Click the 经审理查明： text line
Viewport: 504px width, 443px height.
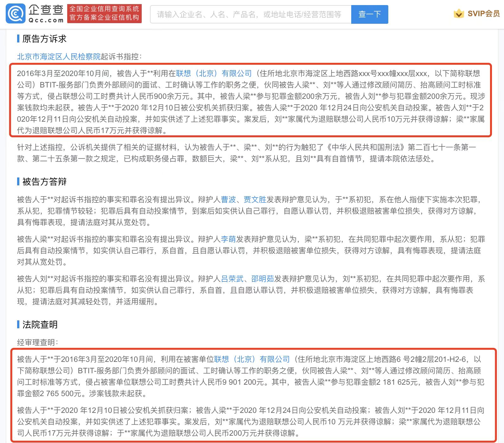coord(38,343)
